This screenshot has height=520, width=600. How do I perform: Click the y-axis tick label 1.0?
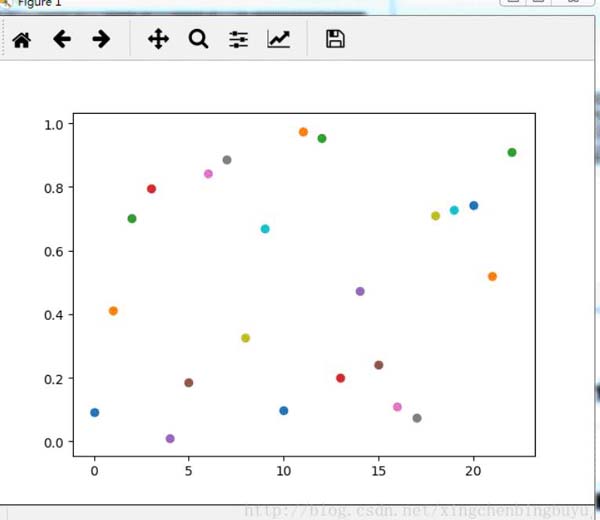(x=54, y=125)
